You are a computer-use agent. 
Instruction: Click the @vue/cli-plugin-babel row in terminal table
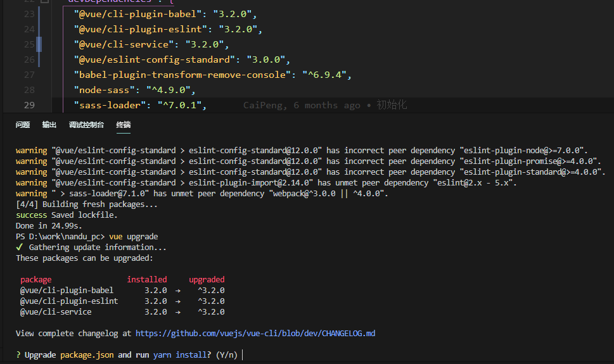(x=122, y=291)
